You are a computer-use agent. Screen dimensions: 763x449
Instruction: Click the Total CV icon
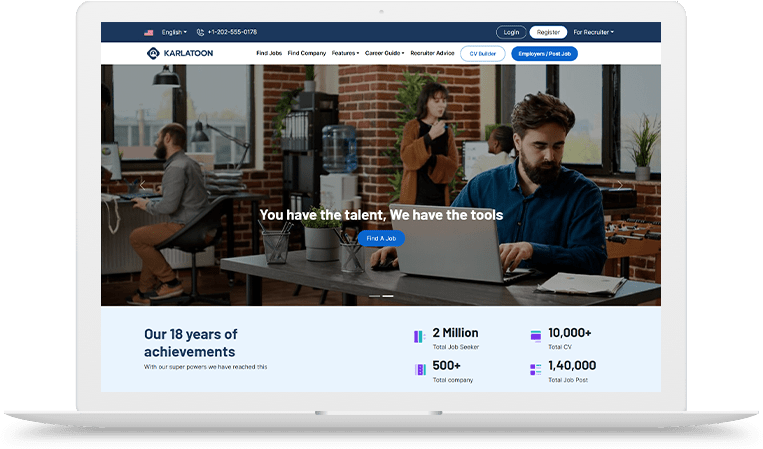536,337
